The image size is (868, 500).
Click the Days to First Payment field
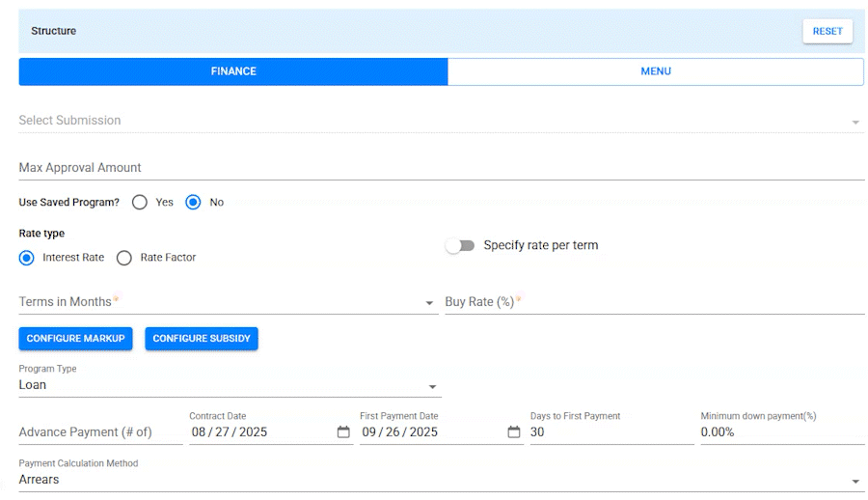point(610,432)
